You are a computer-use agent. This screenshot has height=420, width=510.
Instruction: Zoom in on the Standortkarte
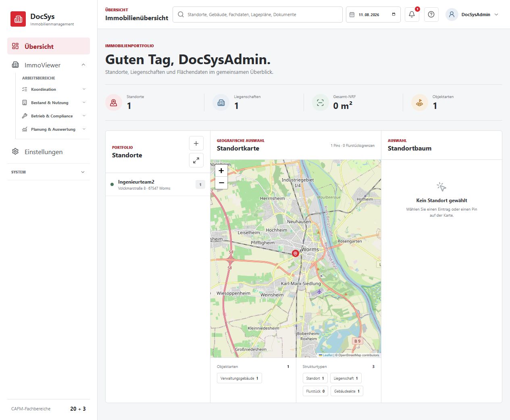(x=221, y=171)
